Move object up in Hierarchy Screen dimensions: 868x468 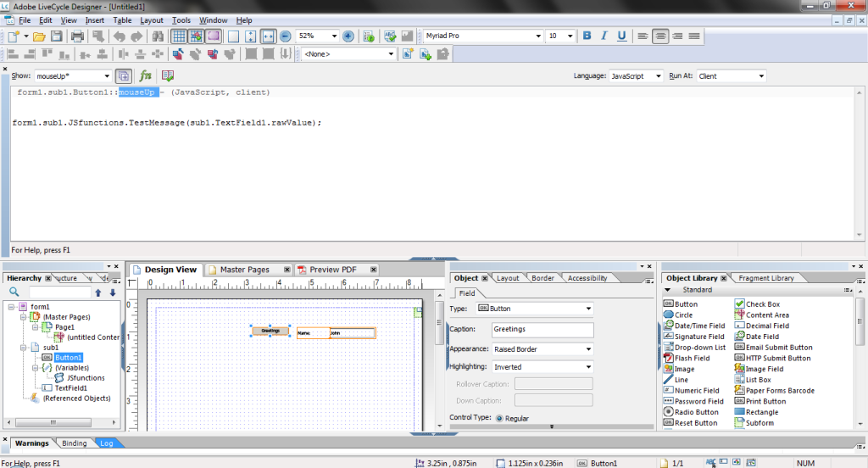pos(98,292)
